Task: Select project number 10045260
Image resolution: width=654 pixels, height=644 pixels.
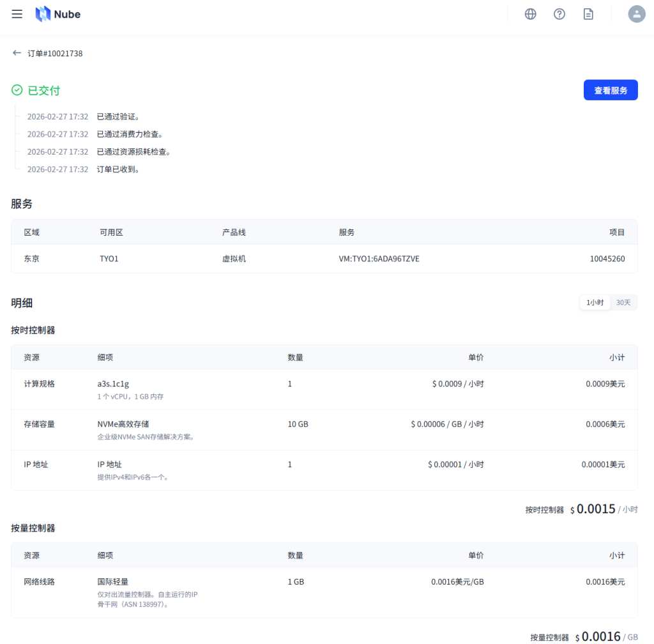Action: pos(607,259)
